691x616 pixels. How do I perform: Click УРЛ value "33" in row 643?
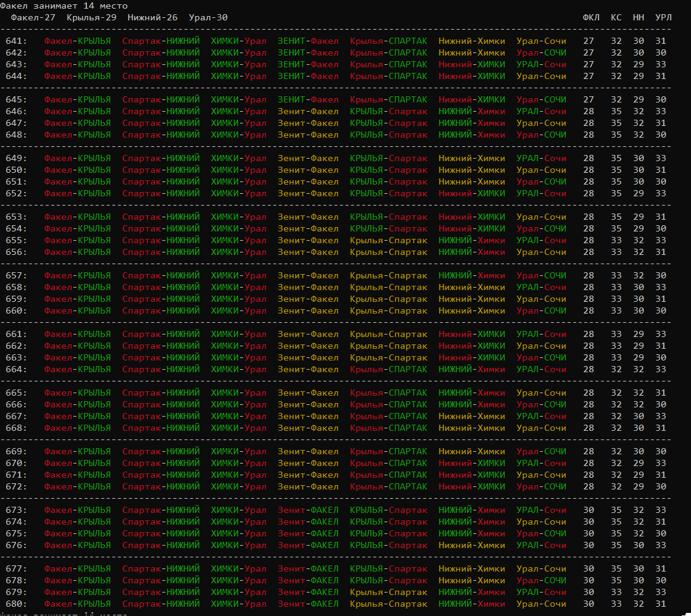(x=661, y=64)
